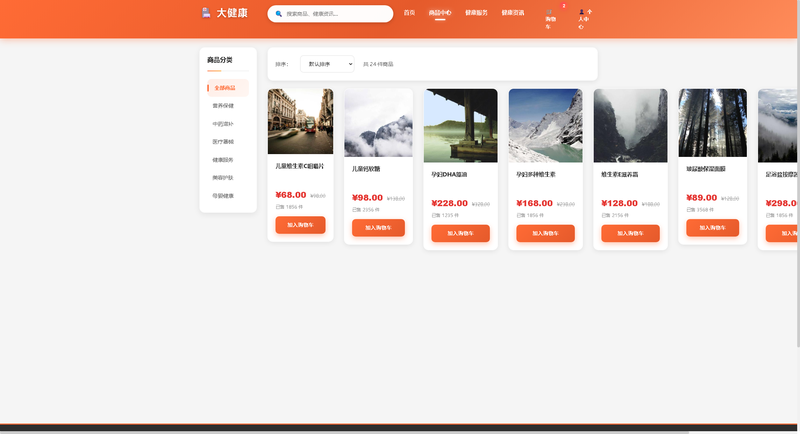This screenshot has width=800, height=434.
Task: Add the ¥228.00 product to cart
Action: pyautogui.click(x=460, y=233)
